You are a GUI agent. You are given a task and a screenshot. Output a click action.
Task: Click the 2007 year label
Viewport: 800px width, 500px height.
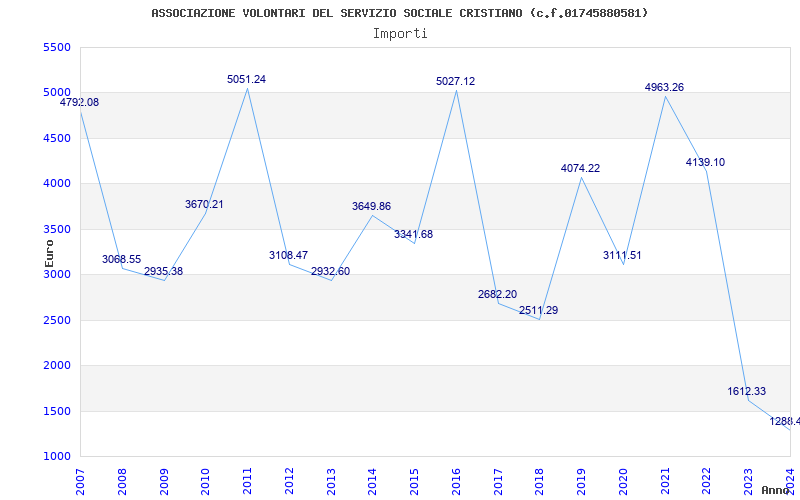[80, 482]
